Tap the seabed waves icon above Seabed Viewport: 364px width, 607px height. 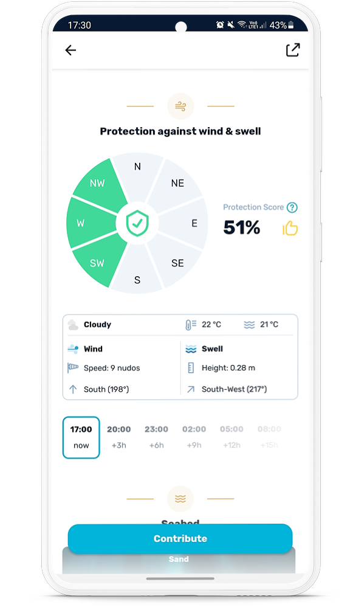(x=180, y=498)
